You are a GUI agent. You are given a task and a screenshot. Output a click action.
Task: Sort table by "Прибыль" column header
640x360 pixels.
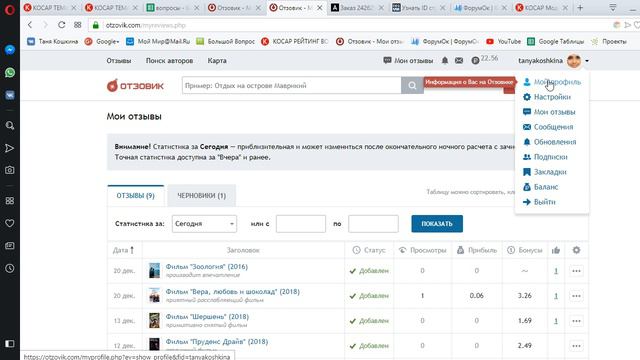coord(477,250)
